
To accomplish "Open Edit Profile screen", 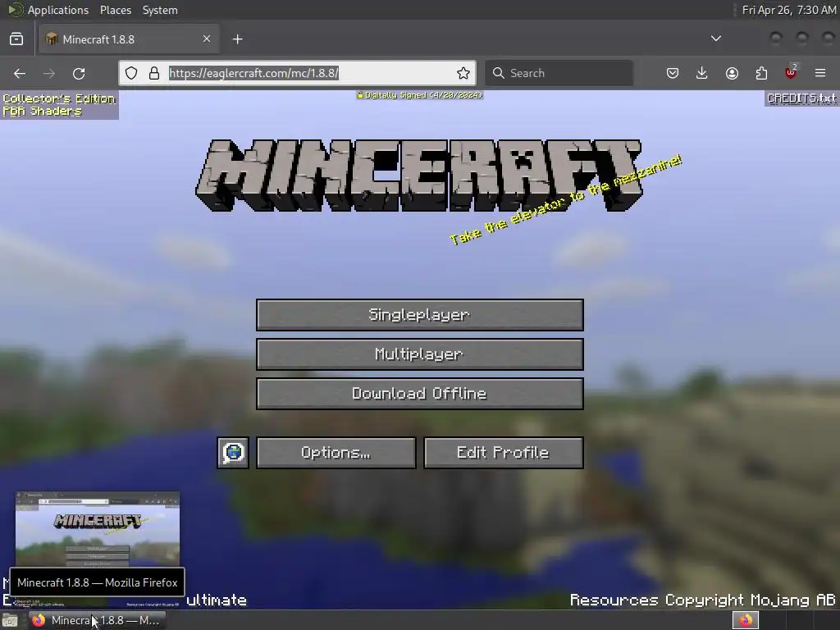I will 504,453.
